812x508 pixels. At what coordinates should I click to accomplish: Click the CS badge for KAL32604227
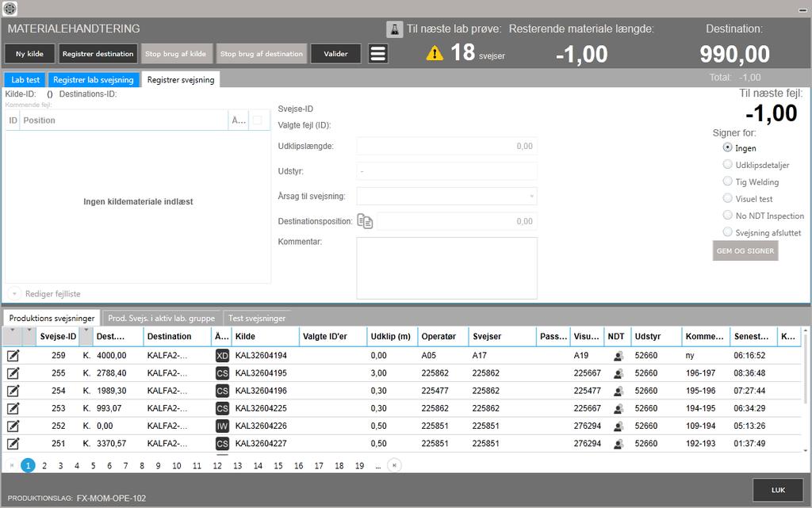[222, 443]
